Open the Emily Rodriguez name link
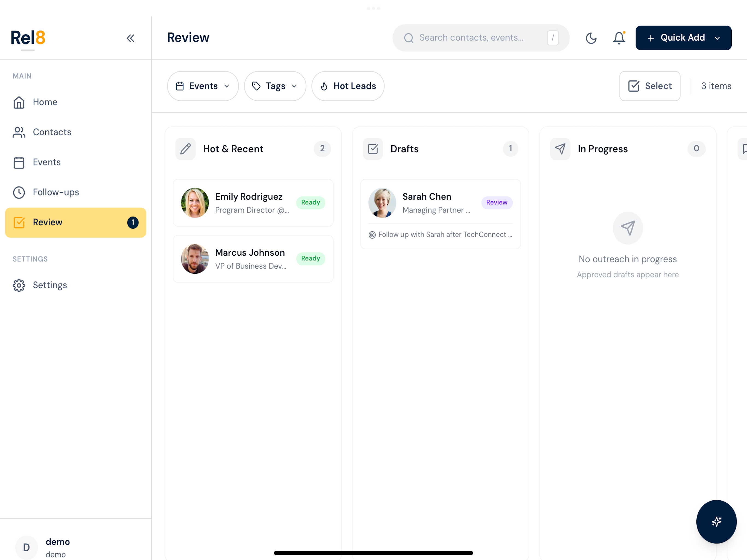The width and height of the screenshot is (747, 560). [x=249, y=197]
